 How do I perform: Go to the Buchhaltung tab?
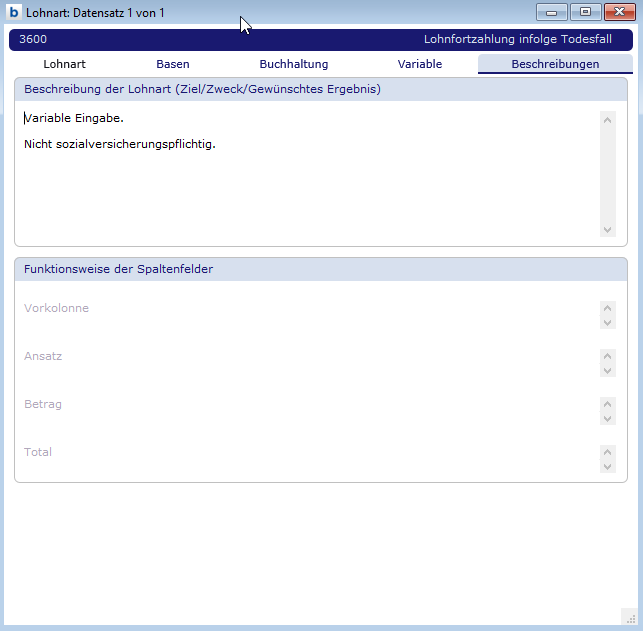[x=294, y=64]
